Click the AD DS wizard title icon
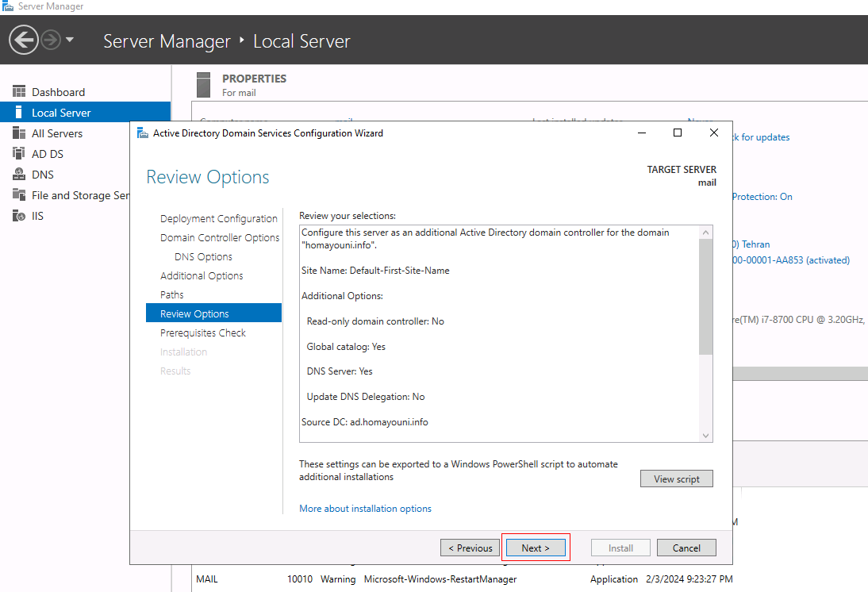Viewport: 868px width, 592px height. pyautogui.click(x=143, y=133)
